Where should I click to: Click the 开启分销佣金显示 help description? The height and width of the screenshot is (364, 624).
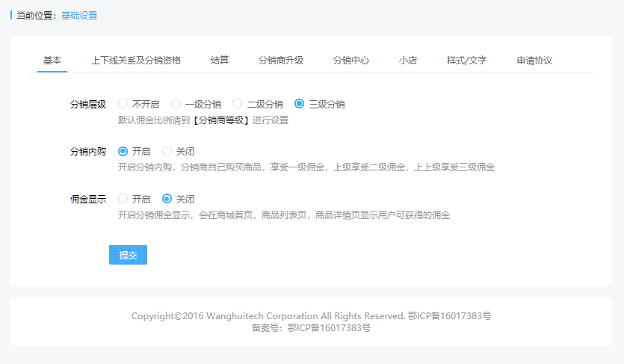pyautogui.click(x=284, y=215)
